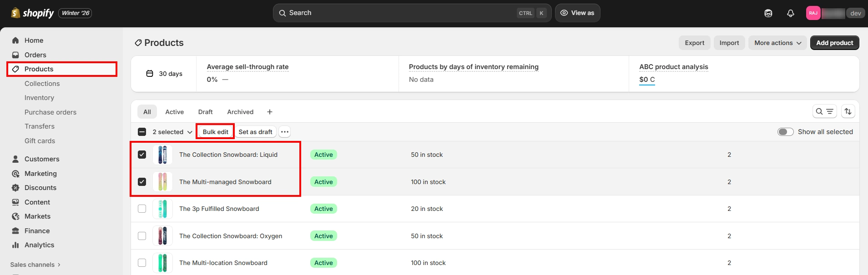This screenshot has height=275, width=868.
Task: Click the View as button
Action: click(x=577, y=13)
